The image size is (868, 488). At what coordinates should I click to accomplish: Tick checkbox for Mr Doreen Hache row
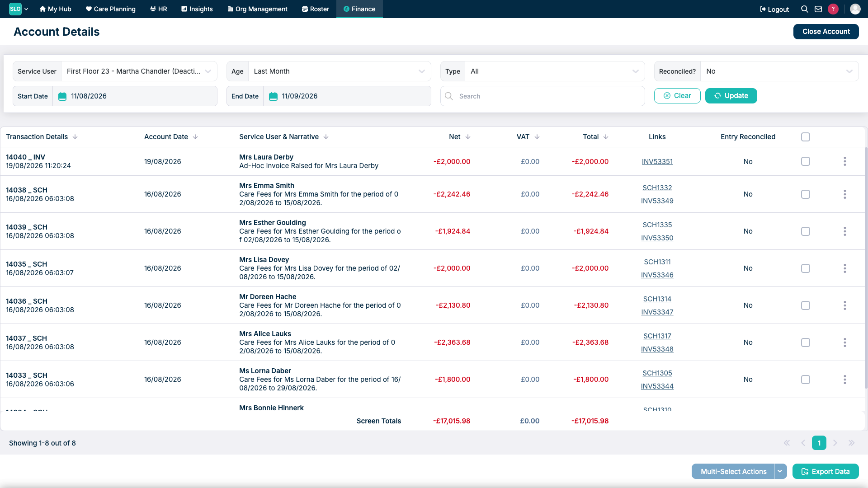coord(806,305)
